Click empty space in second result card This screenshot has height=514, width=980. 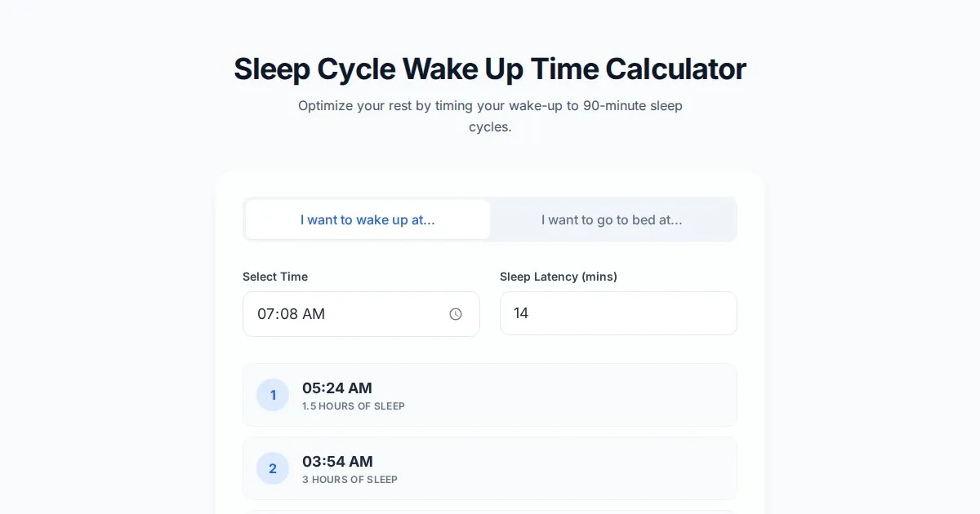(572, 468)
